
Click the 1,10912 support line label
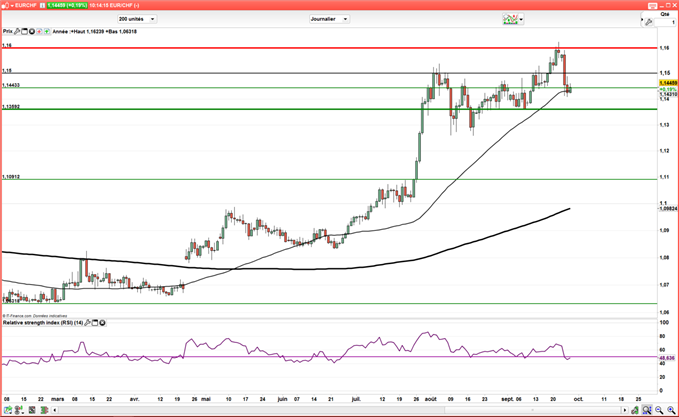pos(11,177)
